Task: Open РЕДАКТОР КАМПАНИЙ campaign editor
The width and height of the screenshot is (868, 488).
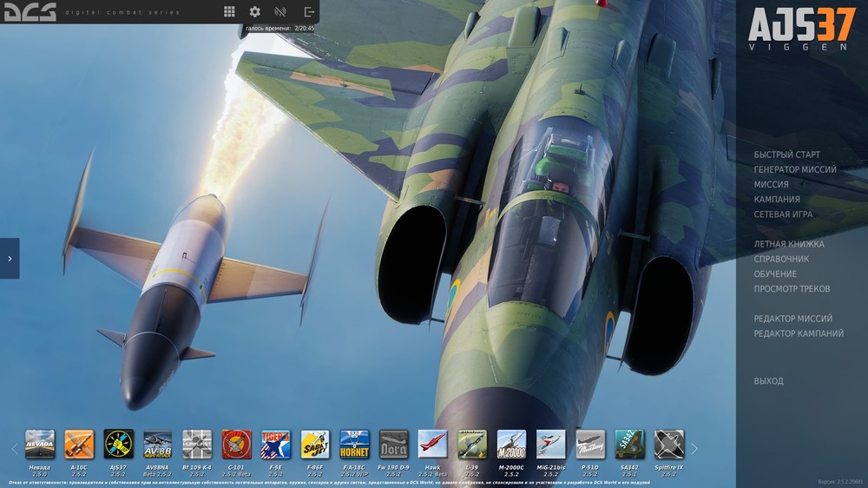Action: point(799,333)
